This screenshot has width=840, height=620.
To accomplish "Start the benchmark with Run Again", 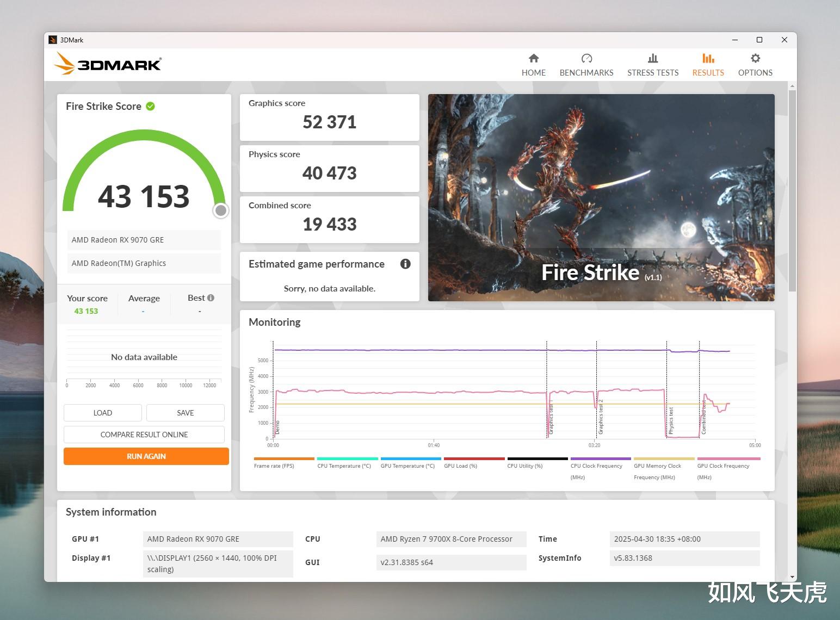I will click(146, 456).
